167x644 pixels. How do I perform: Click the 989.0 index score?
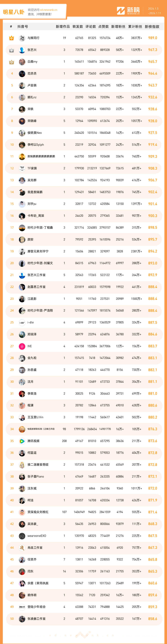click(x=152, y=38)
